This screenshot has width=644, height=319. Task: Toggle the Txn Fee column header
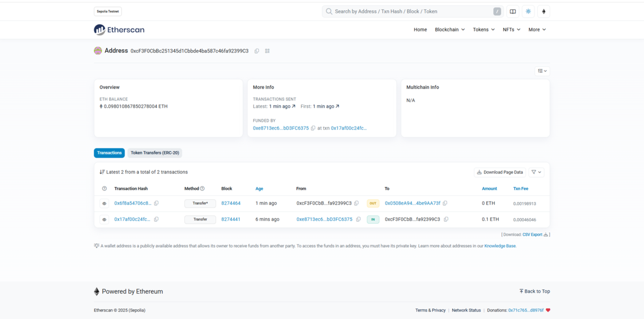(x=521, y=189)
